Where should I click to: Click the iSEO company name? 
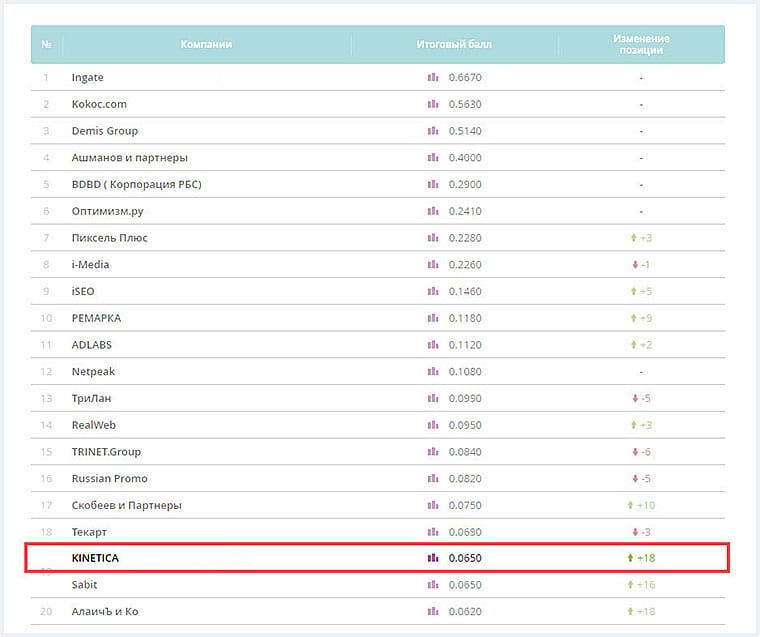point(83,291)
